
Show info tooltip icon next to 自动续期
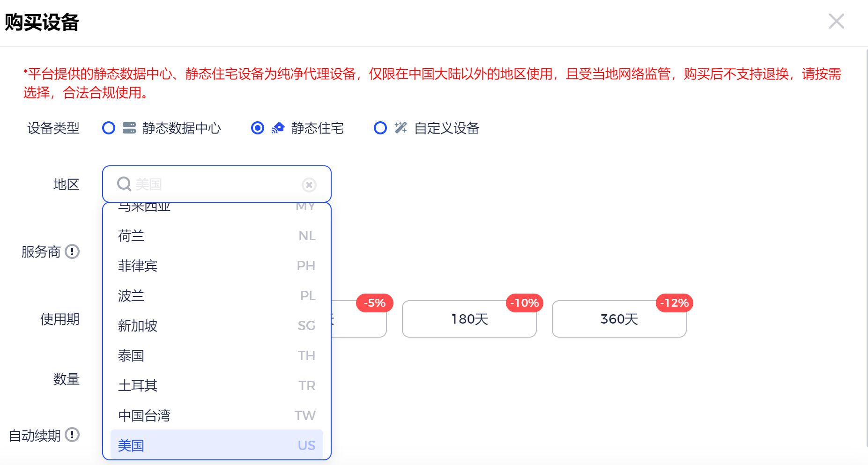(72, 435)
